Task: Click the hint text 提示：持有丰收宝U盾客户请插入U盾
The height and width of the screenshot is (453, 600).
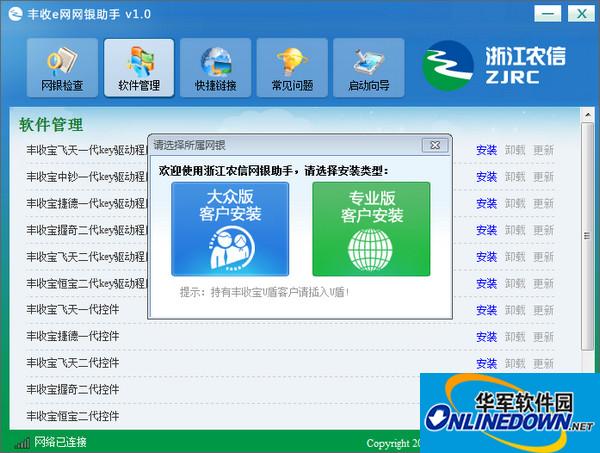Action: pos(264,293)
